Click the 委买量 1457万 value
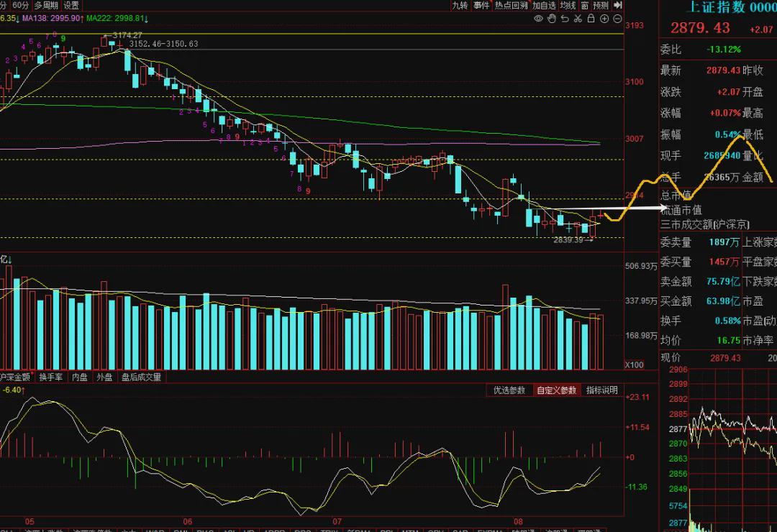 click(x=724, y=262)
